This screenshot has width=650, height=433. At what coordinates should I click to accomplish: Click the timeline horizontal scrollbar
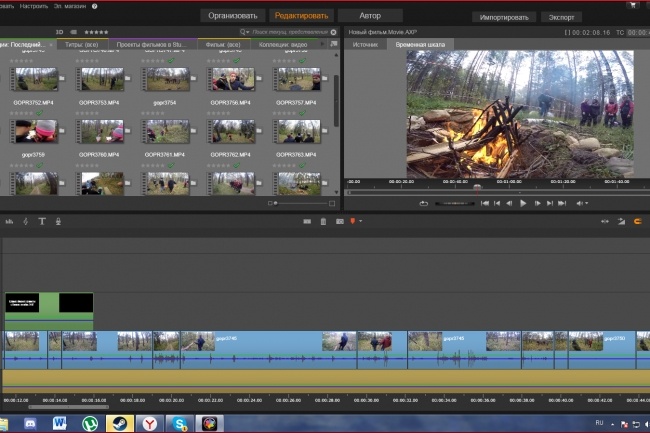69,407
